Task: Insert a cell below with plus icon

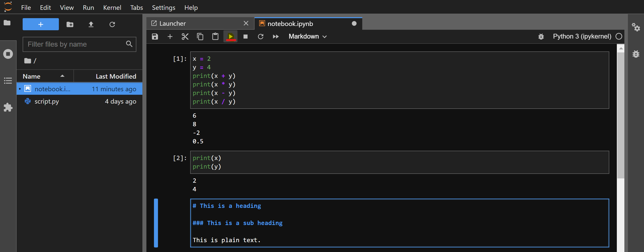Action: pyautogui.click(x=170, y=37)
